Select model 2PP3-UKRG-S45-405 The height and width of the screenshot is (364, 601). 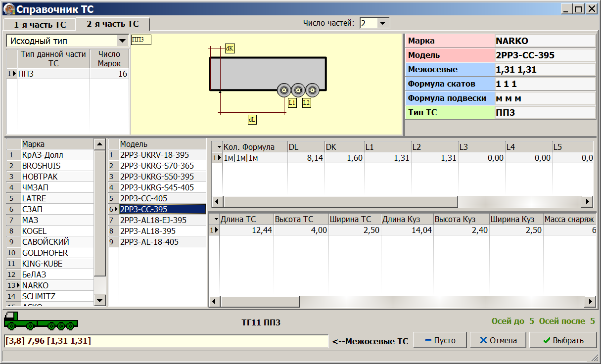162,187
